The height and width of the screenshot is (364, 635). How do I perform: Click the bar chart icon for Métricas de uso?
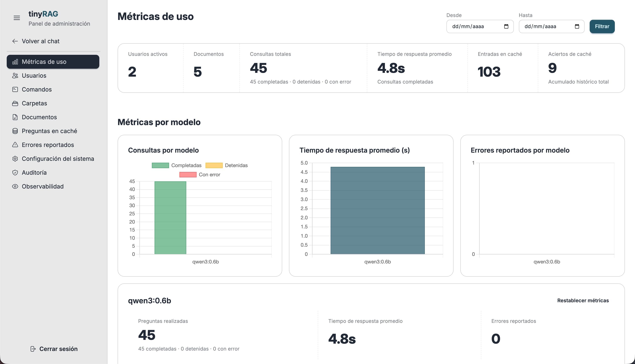point(15,62)
